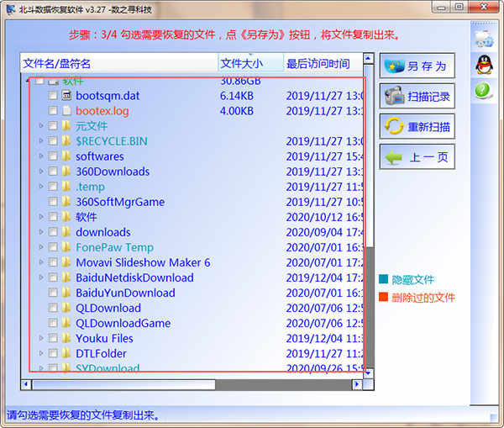Expand the DTLFolder tree node
Image resolution: width=504 pixels, height=428 pixels.
tap(40, 353)
